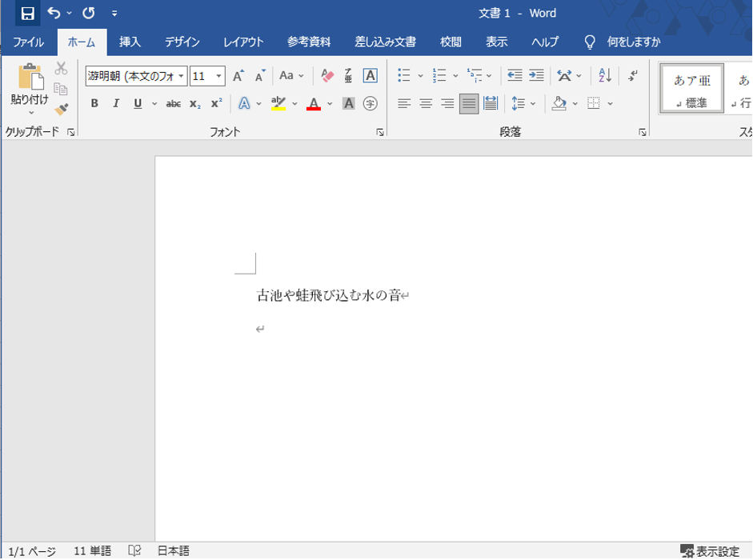
Task: Open the 挿入 tab
Action: point(130,42)
